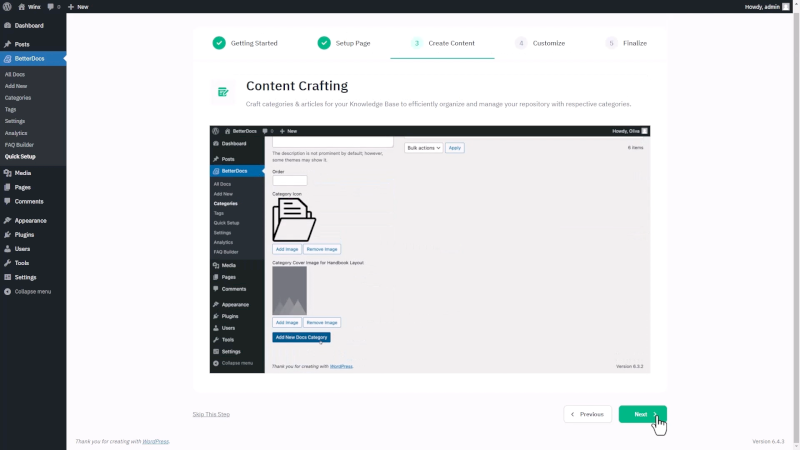800x450 pixels.
Task: Select the Create Content step tab
Action: 442,43
